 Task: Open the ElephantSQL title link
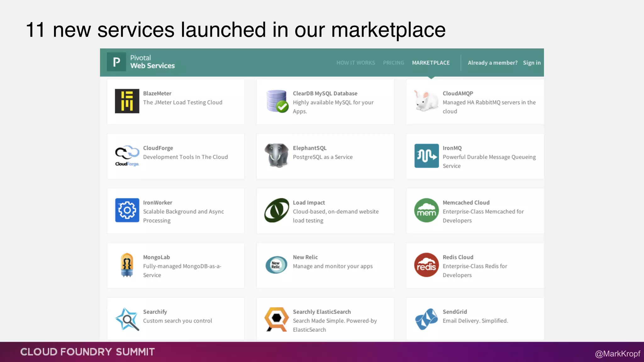coord(310,148)
